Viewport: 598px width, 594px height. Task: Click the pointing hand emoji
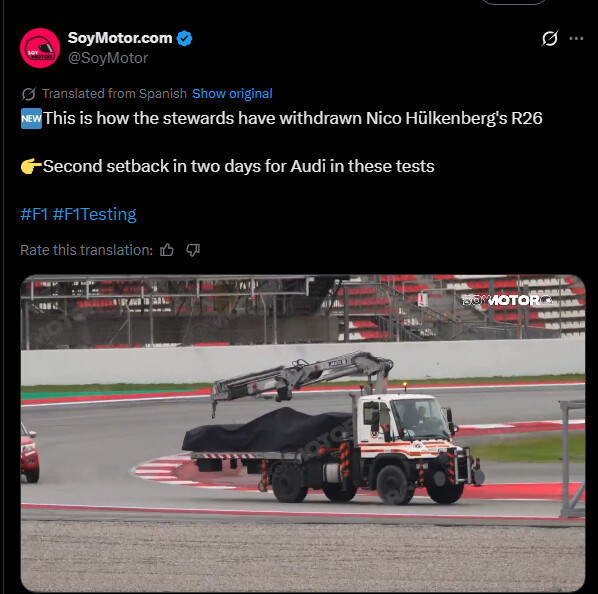(x=31, y=166)
